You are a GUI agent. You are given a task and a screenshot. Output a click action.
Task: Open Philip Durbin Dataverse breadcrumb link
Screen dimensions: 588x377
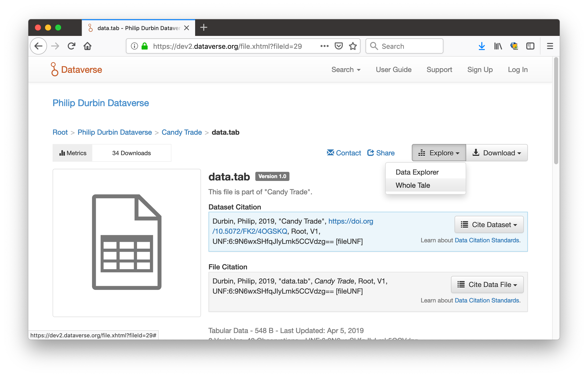coord(115,132)
